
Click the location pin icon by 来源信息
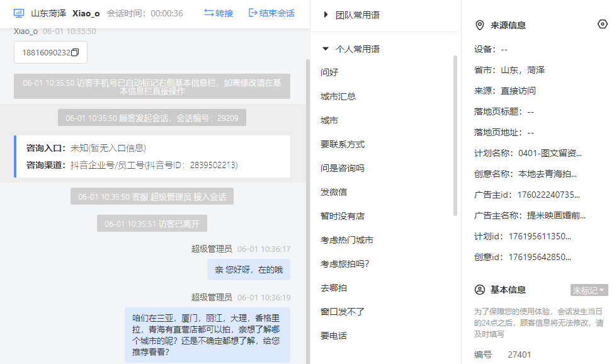480,25
